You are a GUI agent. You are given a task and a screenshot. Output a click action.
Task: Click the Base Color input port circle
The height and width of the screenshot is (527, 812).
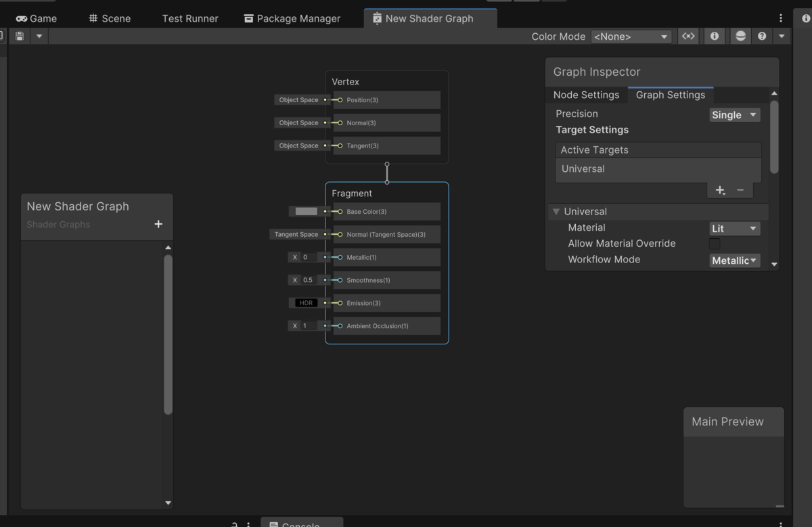click(340, 212)
